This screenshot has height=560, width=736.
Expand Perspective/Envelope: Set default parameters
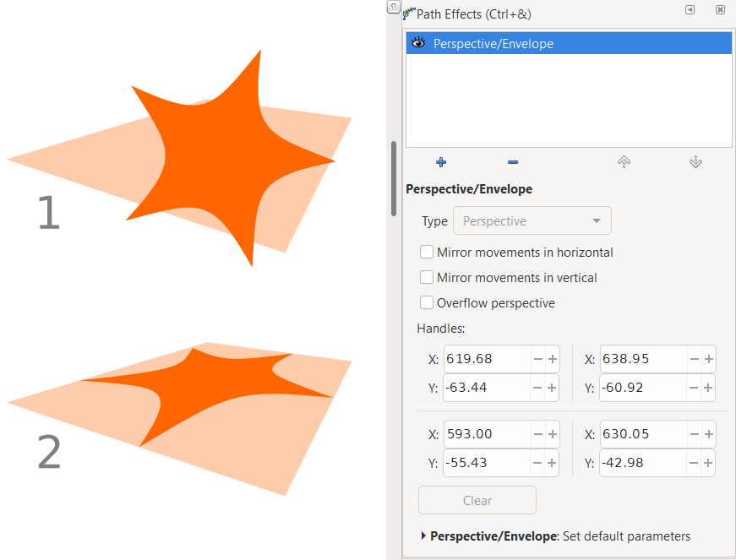pyautogui.click(x=423, y=536)
